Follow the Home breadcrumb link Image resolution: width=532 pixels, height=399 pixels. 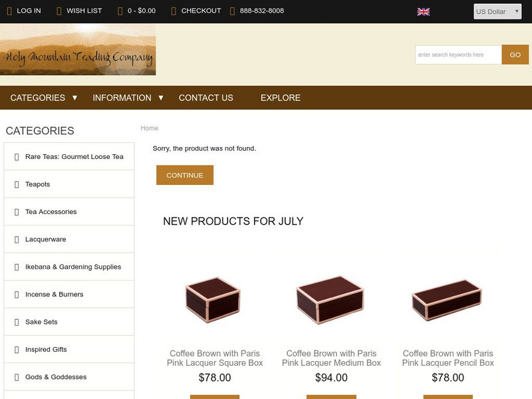click(149, 128)
